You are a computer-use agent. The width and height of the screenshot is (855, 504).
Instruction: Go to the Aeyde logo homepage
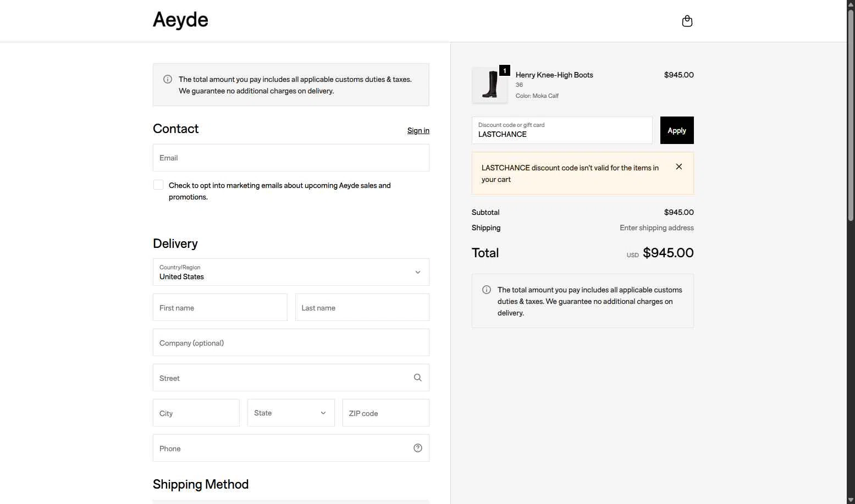point(180,20)
